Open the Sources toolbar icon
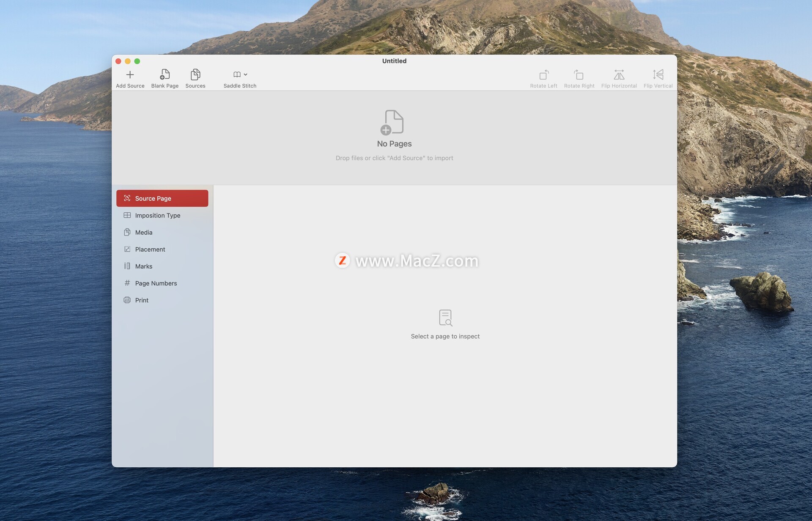The image size is (812, 521). 195,75
